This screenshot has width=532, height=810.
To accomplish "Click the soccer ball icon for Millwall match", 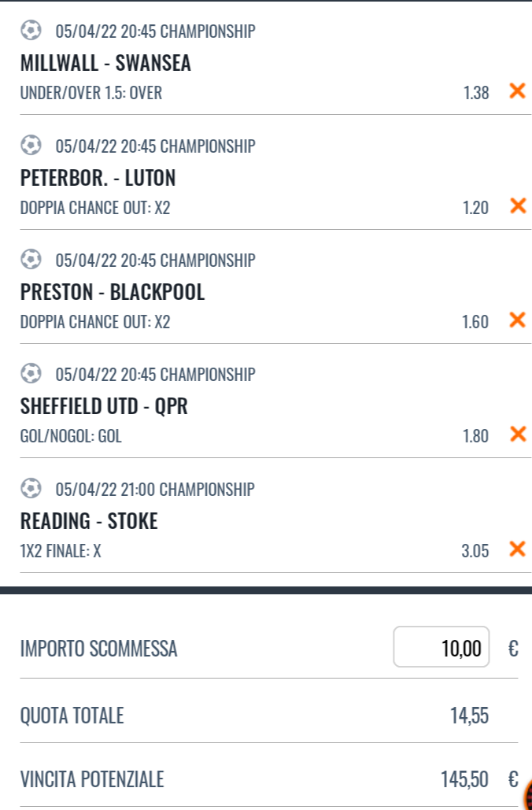I will click(x=31, y=30).
